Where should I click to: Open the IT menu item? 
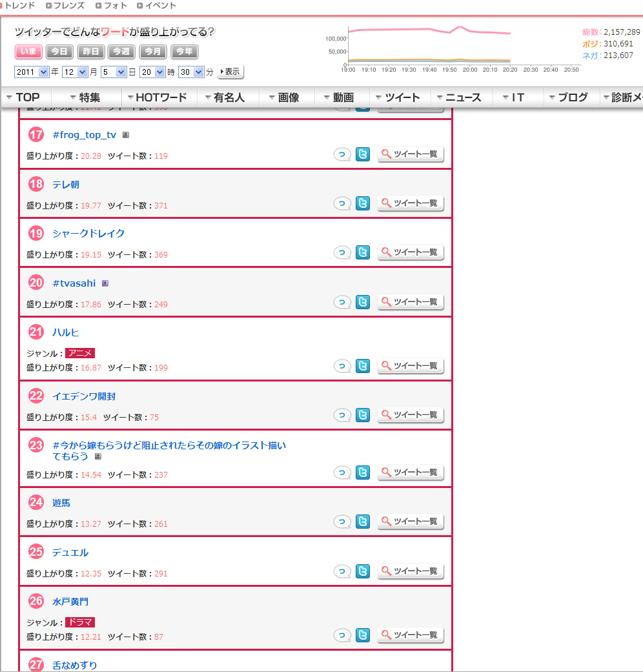(x=513, y=97)
